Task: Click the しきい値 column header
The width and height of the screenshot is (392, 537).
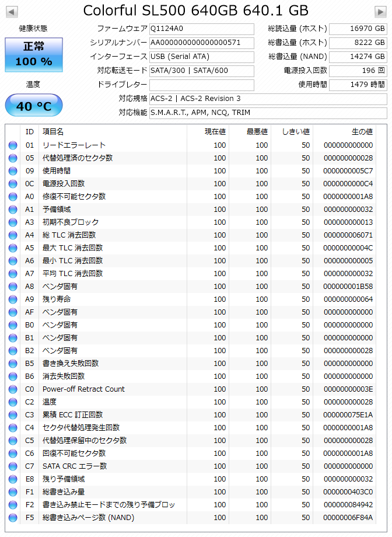Action: click(x=292, y=132)
